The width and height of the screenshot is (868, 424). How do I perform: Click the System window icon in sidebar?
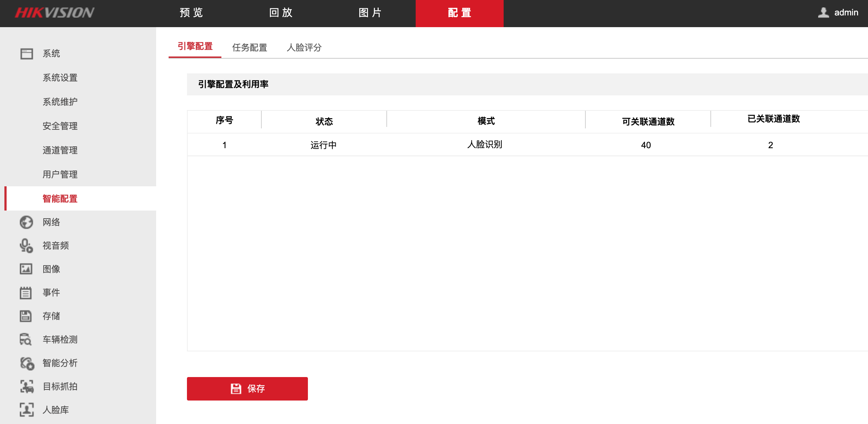[x=26, y=54]
